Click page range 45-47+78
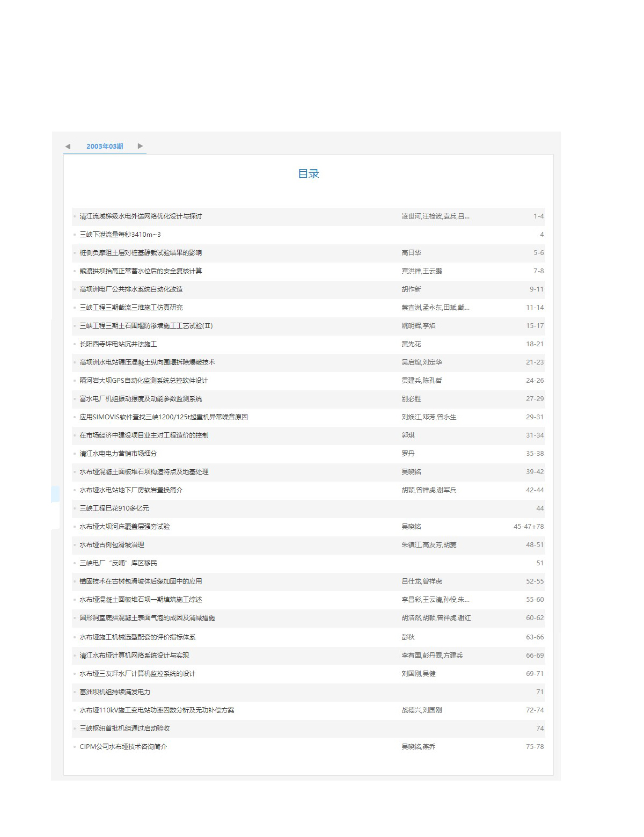Image resolution: width=644 pixels, height=837 pixels. [529, 527]
